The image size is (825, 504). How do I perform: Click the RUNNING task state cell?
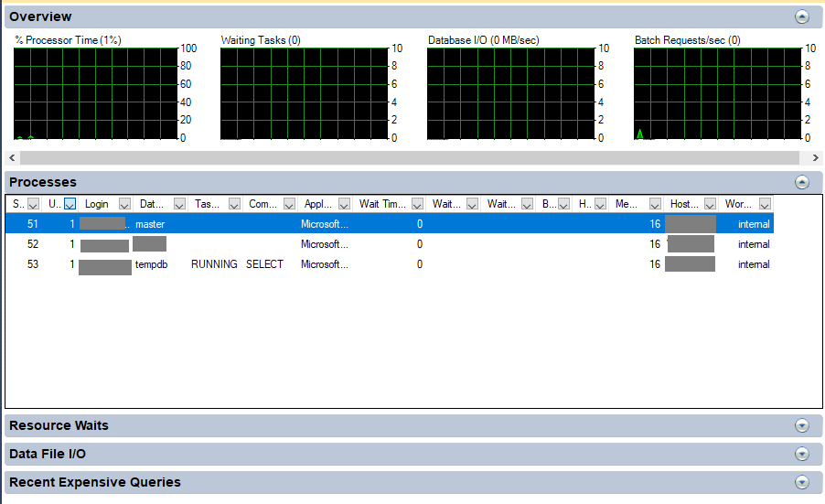point(214,264)
